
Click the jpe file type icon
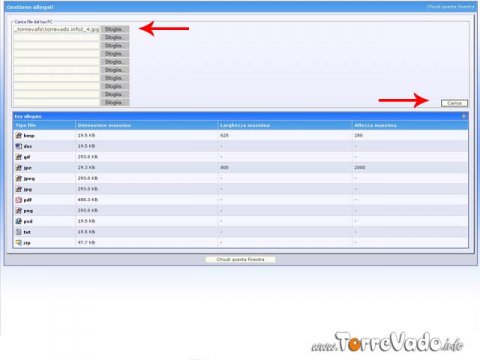click(19, 168)
